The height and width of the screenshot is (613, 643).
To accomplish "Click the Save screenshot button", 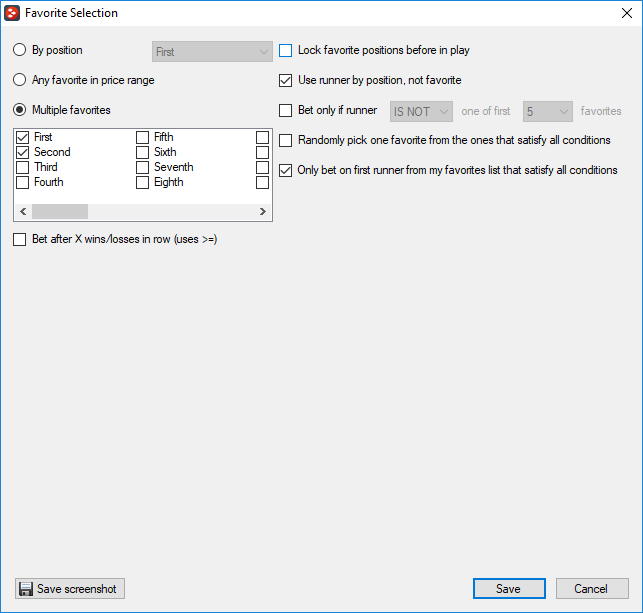I will pyautogui.click(x=70, y=589).
